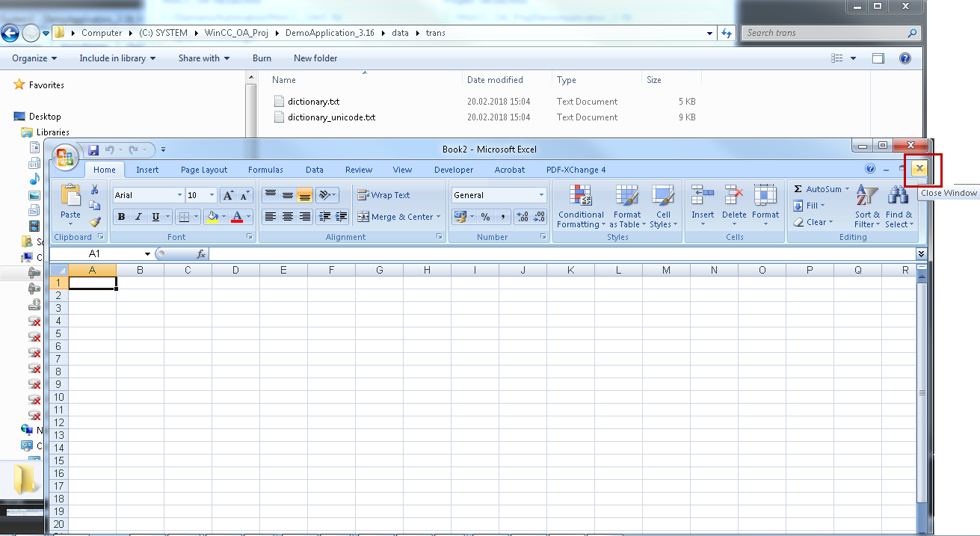The height and width of the screenshot is (536, 980).
Task: Open the Arial font name dropdown
Action: (x=179, y=195)
